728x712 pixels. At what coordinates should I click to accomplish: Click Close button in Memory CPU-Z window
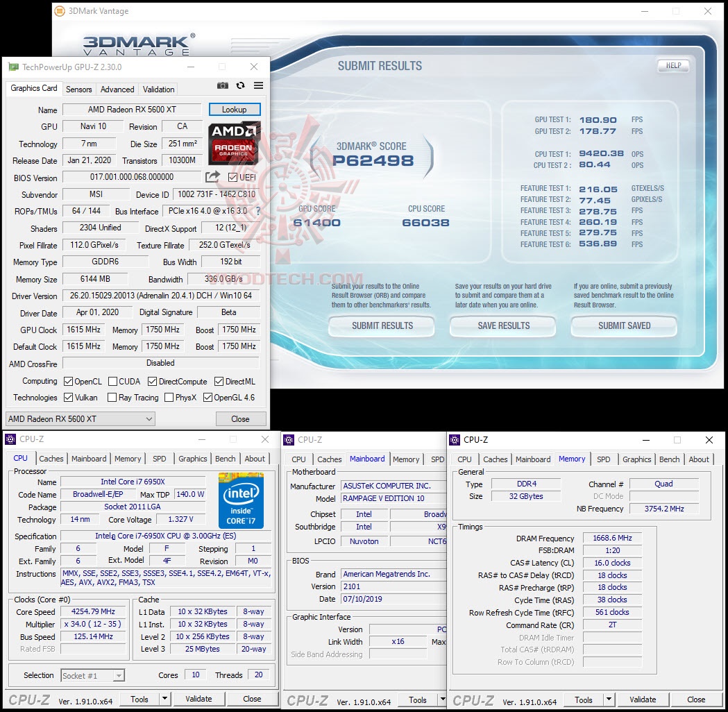pos(696,700)
